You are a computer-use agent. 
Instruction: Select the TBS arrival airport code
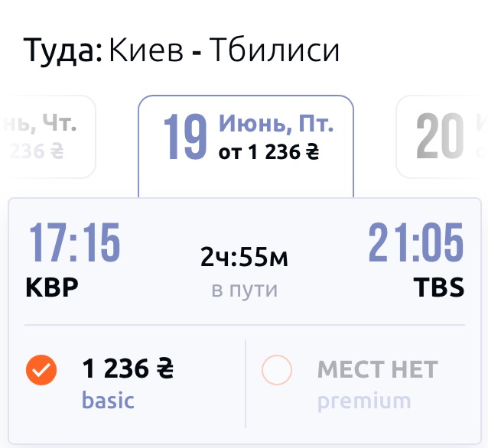tap(438, 287)
